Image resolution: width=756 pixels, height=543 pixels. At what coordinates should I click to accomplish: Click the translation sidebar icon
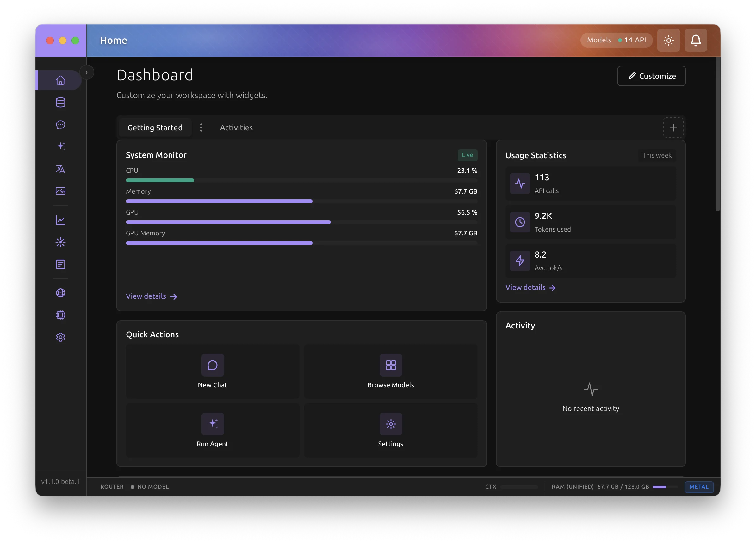60,169
